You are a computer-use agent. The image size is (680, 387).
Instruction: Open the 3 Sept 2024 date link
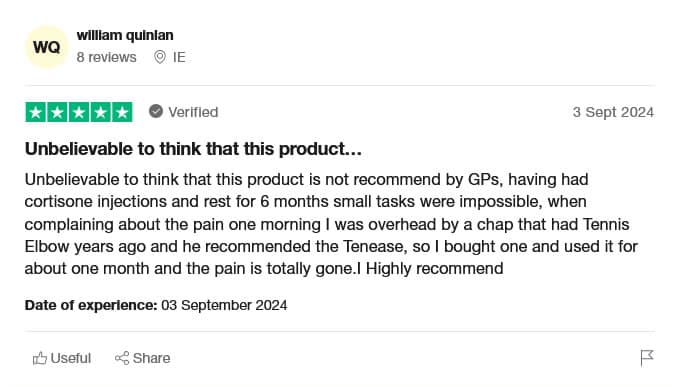coord(613,112)
